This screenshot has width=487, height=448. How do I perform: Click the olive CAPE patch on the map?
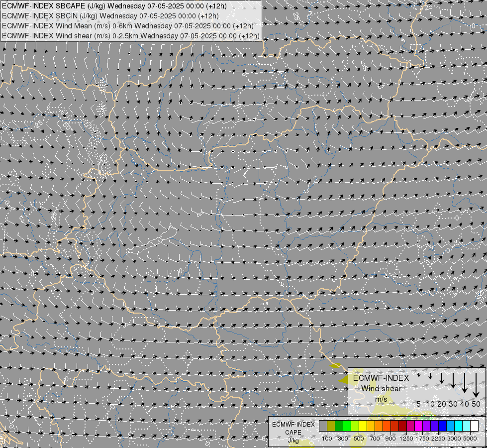click(336, 365)
